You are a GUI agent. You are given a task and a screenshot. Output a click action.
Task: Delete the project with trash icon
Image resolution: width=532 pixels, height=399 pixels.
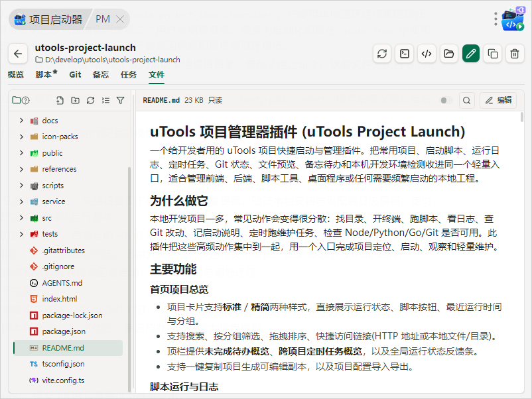[x=515, y=54]
